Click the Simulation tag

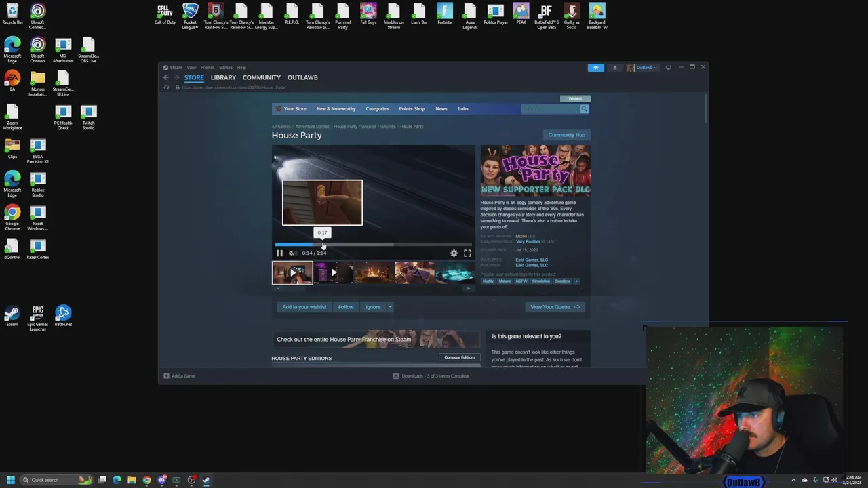tap(541, 281)
